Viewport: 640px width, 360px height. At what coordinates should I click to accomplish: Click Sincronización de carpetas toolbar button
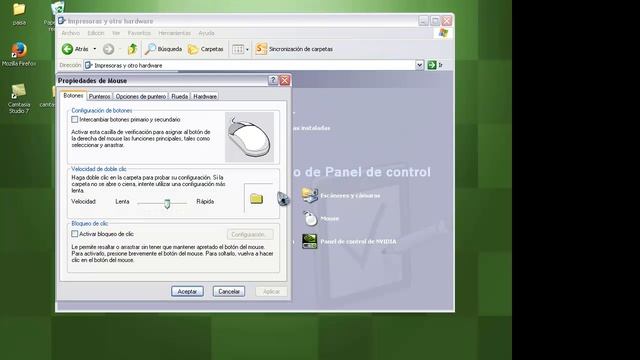(x=294, y=49)
